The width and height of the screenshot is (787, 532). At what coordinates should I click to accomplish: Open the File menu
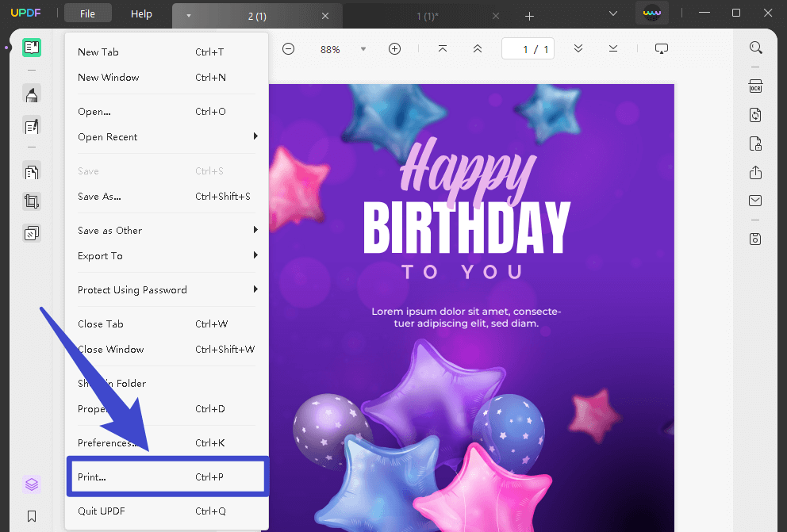pyautogui.click(x=88, y=13)
